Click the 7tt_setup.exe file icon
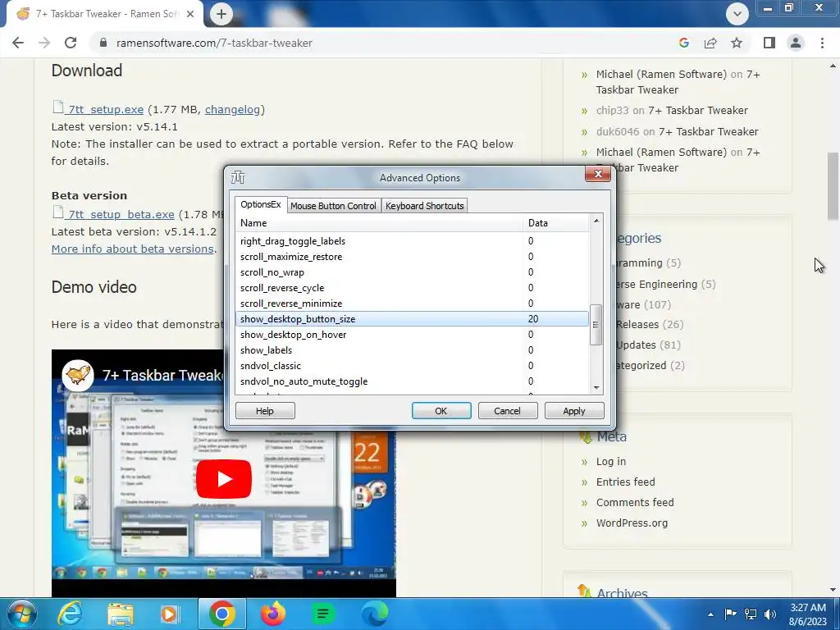 click(x=58, y=107)
